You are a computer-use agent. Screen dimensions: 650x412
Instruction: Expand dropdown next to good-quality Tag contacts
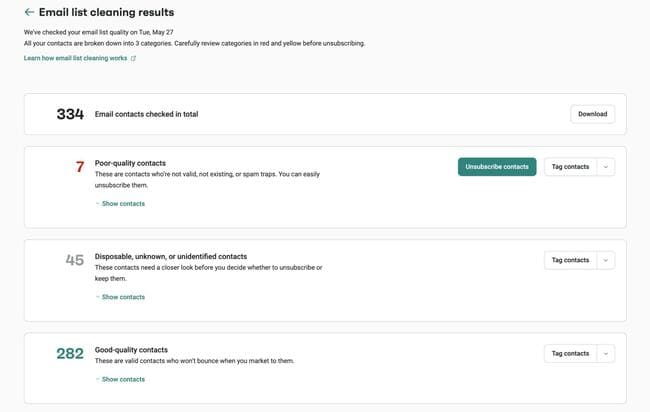pyautogui.click(x=606, y=354)
